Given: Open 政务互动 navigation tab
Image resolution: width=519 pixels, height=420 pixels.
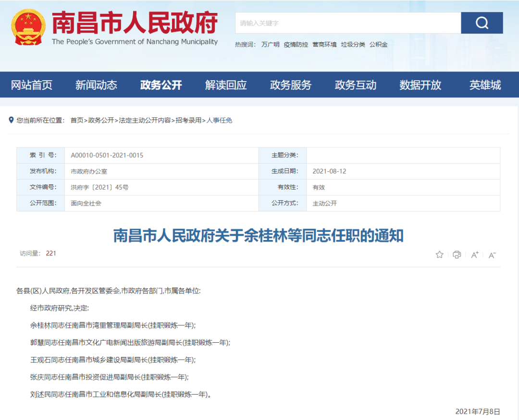Looking at the screenshot, I should click(x=356, y=85).
